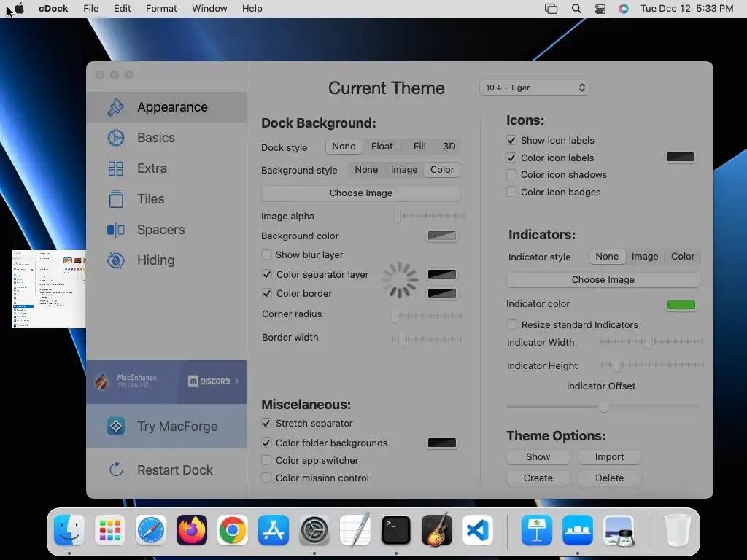Open the Extra grid icon
Image resolution: width=747 pixels, height=560 pixels.
tap(115, 168)
